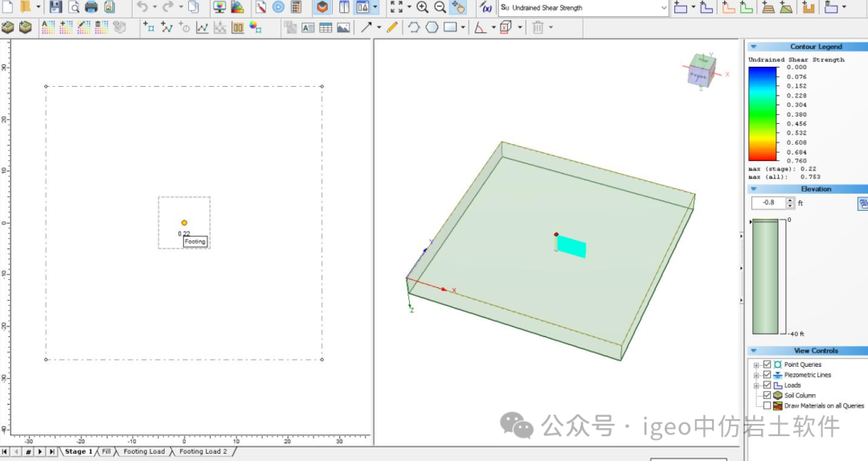Click the graph query chart icon
The height and width of the screenshot is (461, 868).
pos(202,27)
